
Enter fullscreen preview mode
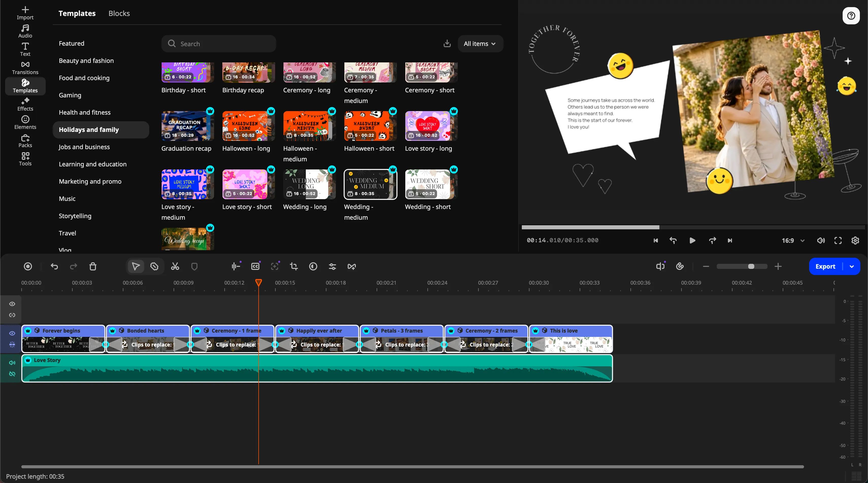click(x=838, y=240)
